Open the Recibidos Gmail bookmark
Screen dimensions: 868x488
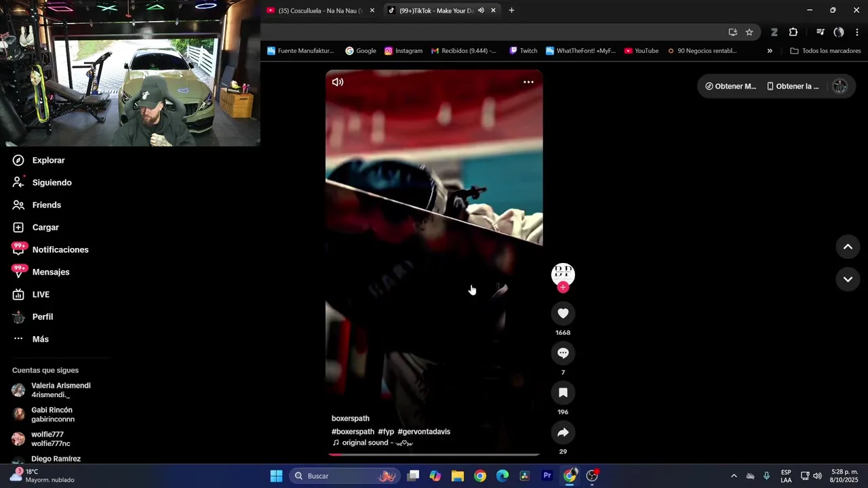pyautogui.click(x=464, y=51)
